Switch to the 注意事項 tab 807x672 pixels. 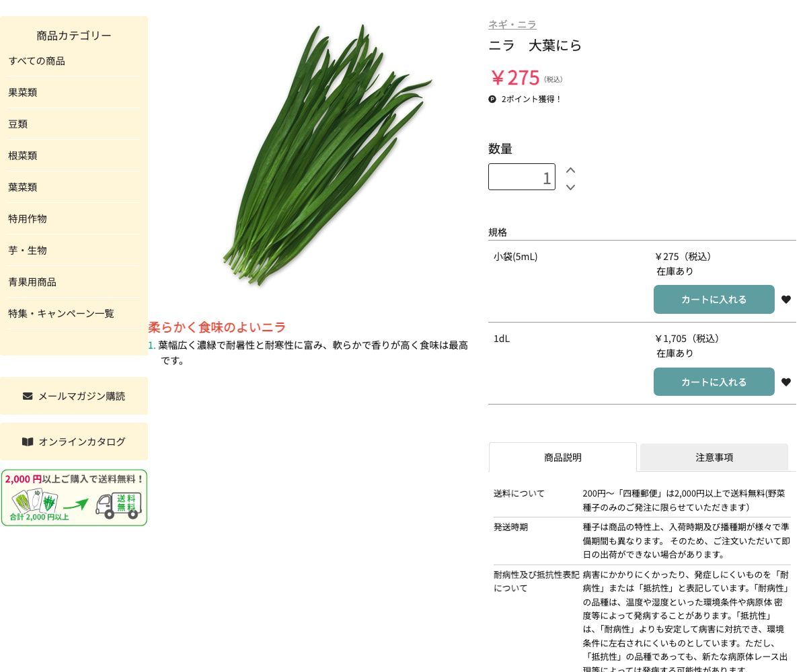(714, 457)
